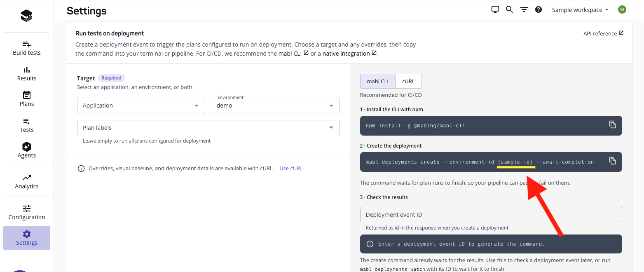The height and width of the screenshot is (272, 644).
Task: Open Build tests in sidebar
Action: (x=27, y=48)
